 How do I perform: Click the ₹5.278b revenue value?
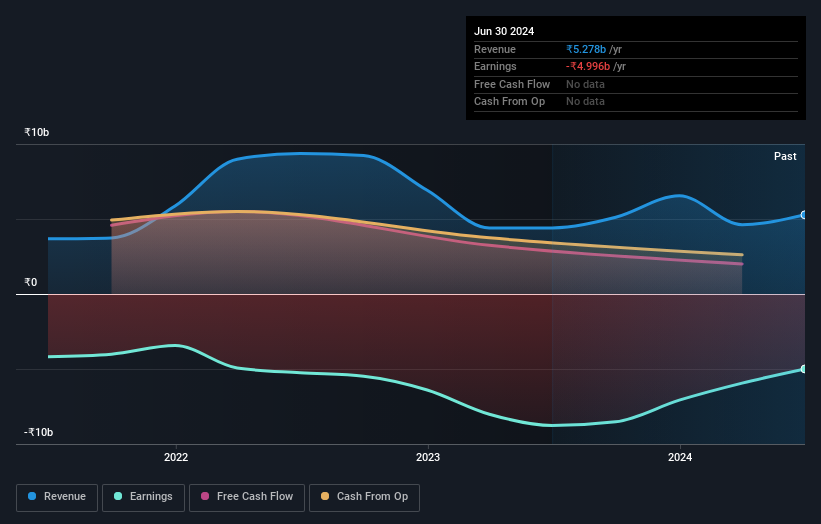pyautogui.click(x=586, y=49)
